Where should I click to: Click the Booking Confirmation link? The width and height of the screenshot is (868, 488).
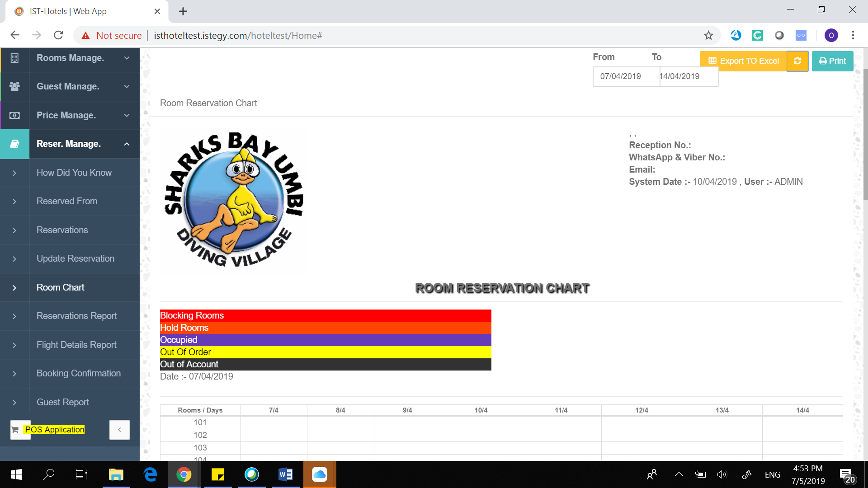79,372
